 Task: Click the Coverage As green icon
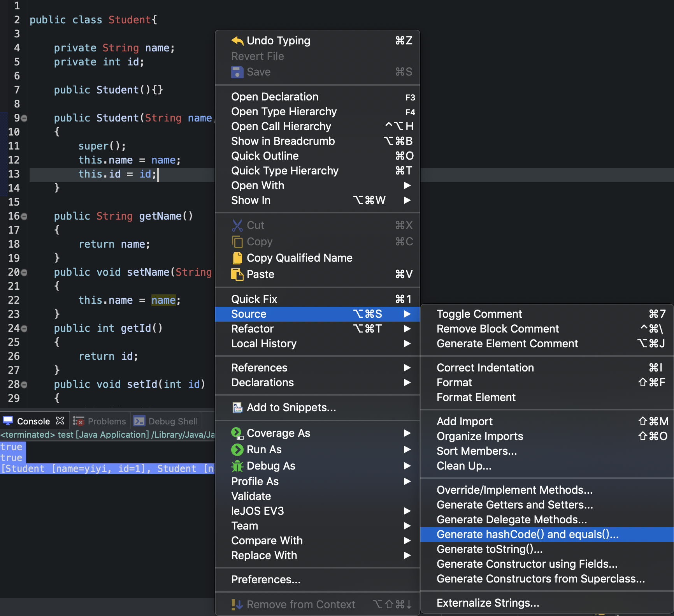click(x=237, y=433)
